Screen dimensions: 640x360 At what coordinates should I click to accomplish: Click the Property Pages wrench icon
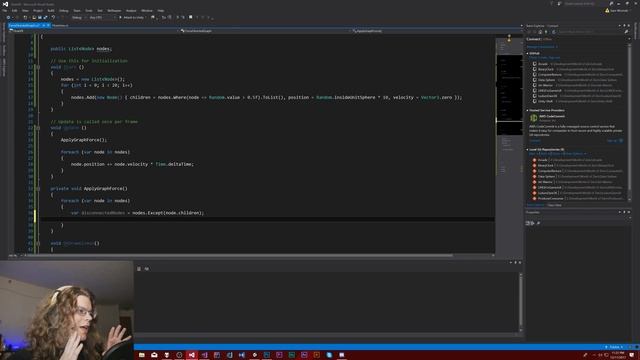pyautogui.click(x=538, y=223)
